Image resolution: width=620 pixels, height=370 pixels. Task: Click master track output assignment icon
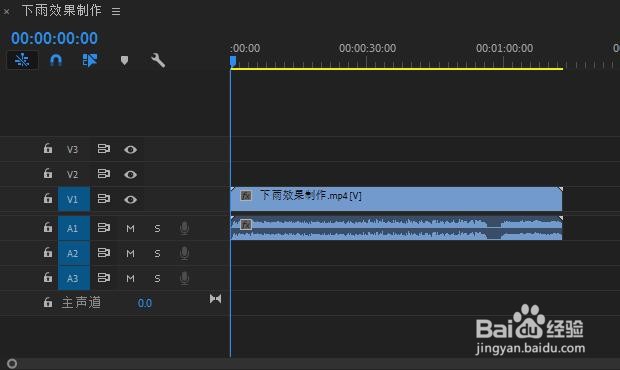215,299
